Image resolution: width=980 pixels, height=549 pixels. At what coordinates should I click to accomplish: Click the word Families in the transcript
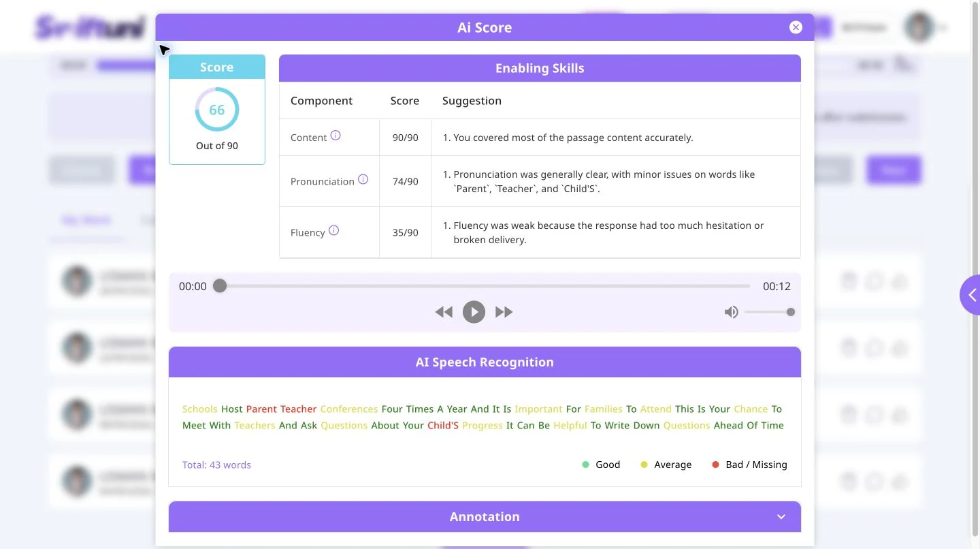604,409
